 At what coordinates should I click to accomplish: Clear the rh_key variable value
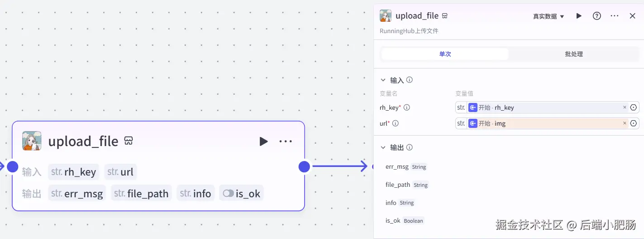[625, 107]
